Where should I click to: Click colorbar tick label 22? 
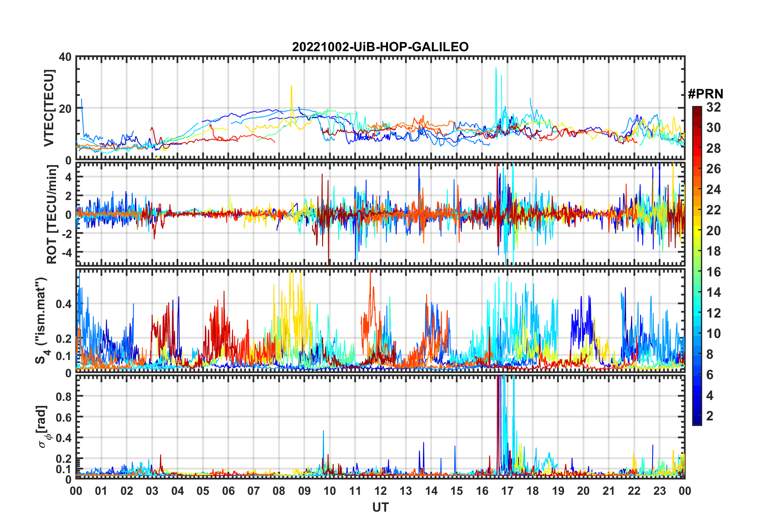pyautogui.click(x=713, y=210)
